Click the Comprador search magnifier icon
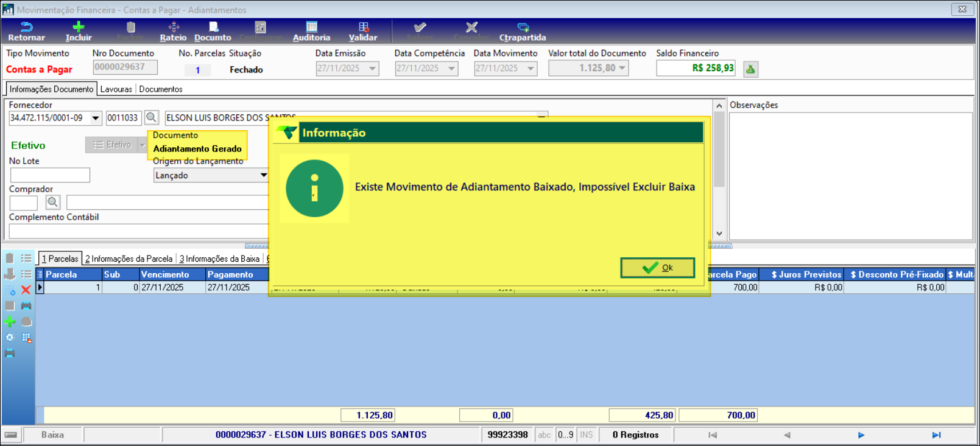 [53, 202]
